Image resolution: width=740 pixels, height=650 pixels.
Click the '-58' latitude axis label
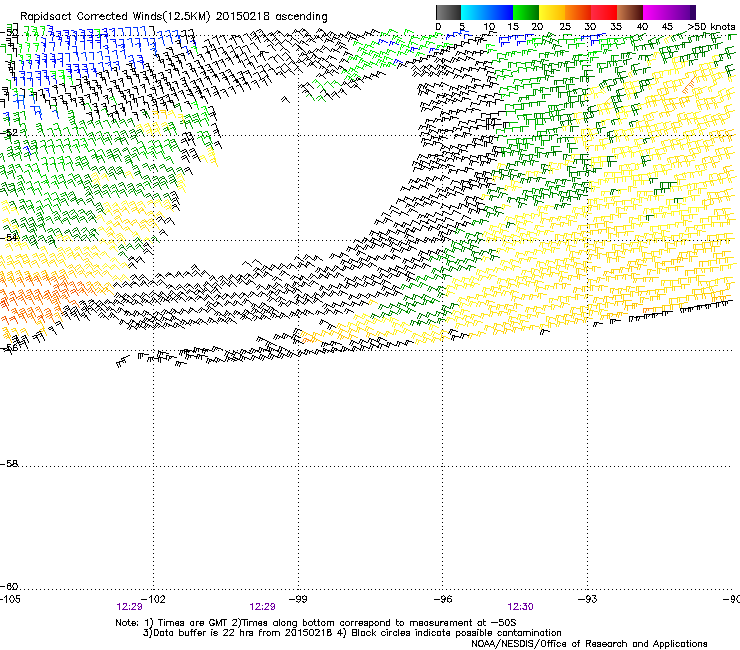[9, 464]
